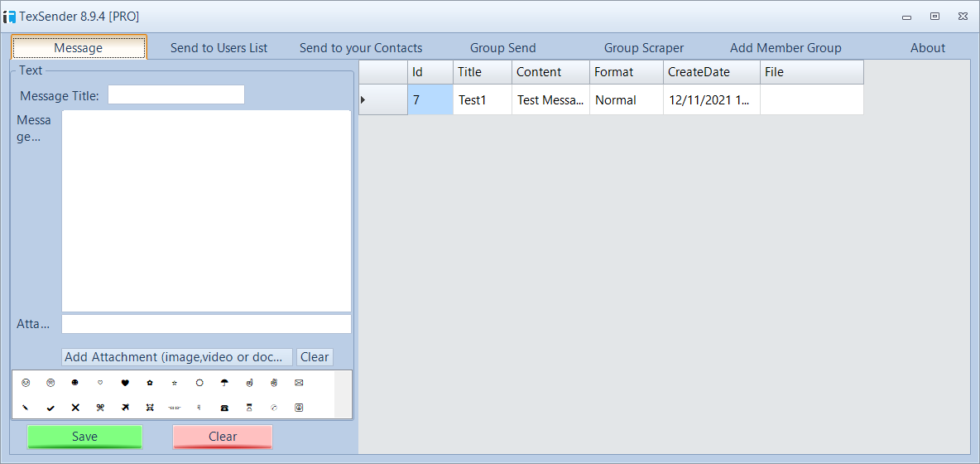Insert the sun circle symbol
Viewport: 980px width, 464px height.
click(x=199, y=382)
